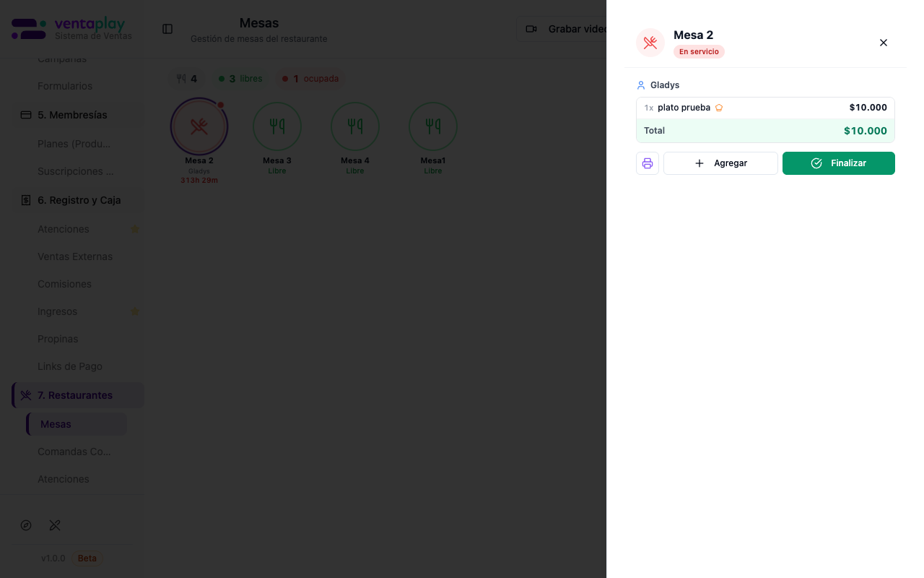Select the free Mesa 4 table

pos(355,126)
